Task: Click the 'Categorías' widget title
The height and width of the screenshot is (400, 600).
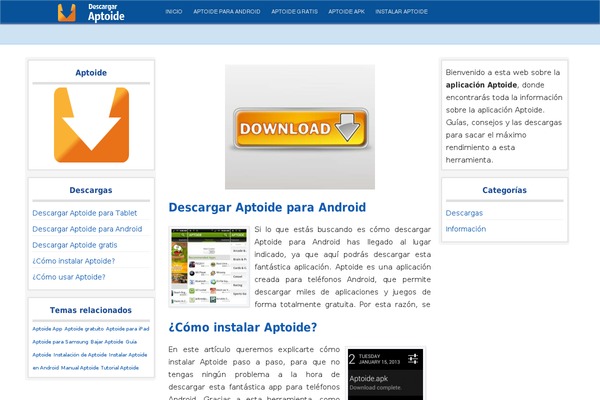Action: tap(504, 190)
